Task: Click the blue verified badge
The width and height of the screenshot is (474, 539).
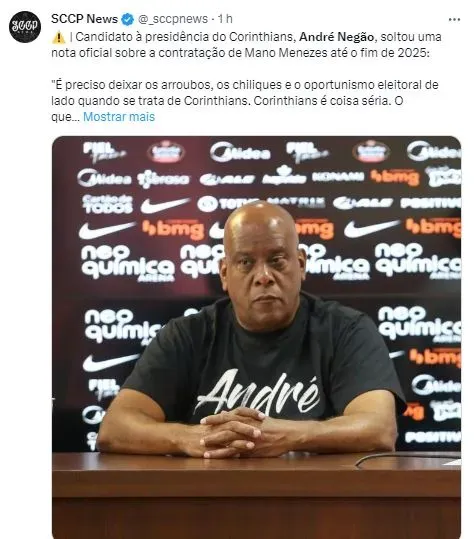Action: coord(128,19)
